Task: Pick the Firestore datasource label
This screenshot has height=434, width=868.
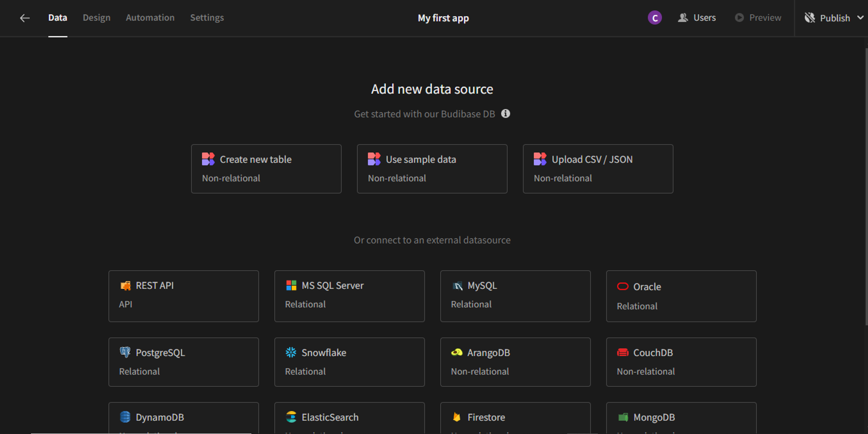Action: pos(486,418)
